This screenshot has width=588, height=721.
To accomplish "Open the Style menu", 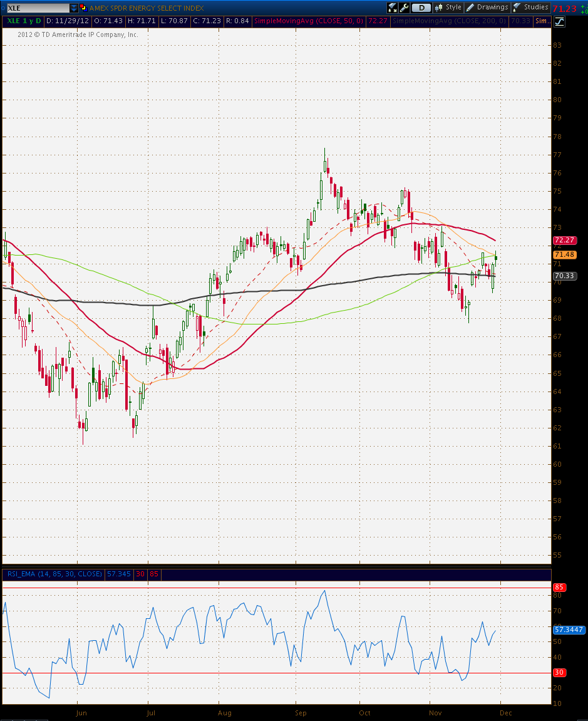I will (x=448, y=8).
